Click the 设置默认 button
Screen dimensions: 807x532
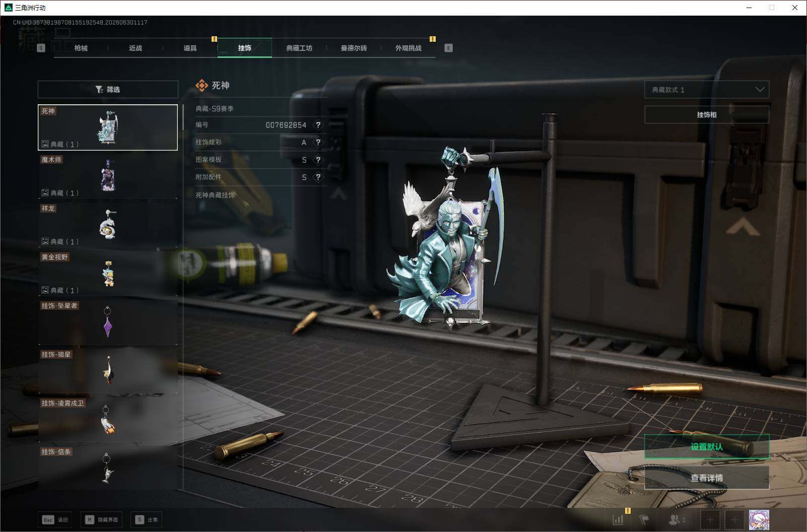[707, 447]
